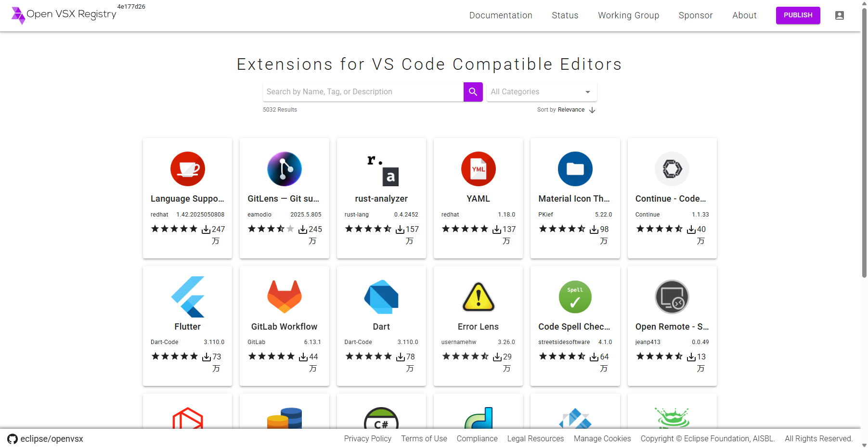This screenshot has width=868, height=448.
Task: Click the PKief publisher name
Action: pyautogui.click(x=545, y=215)
